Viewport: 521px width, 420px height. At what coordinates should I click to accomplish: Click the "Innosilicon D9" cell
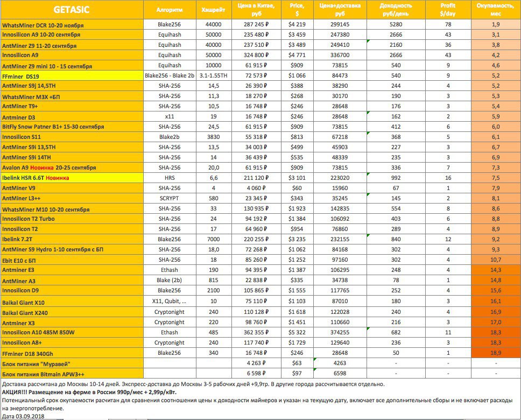coord(72,291)
